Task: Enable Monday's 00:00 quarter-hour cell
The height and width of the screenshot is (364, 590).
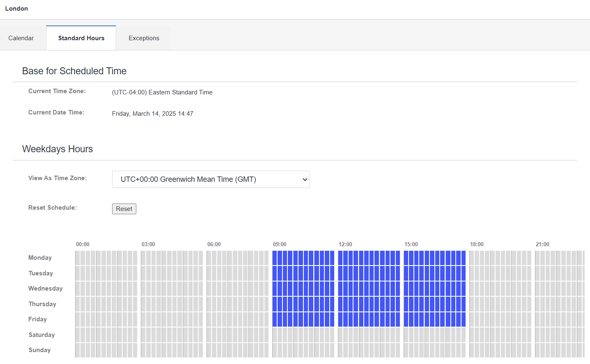Action: [x=78, y=258]
